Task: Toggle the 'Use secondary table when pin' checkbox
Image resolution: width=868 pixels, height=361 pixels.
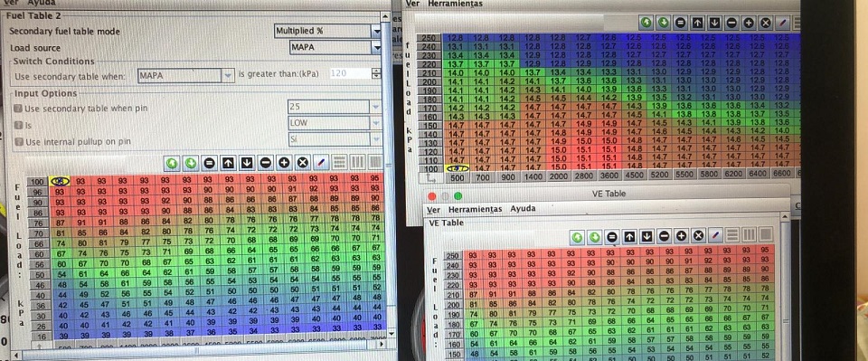Action: [18, 109]
